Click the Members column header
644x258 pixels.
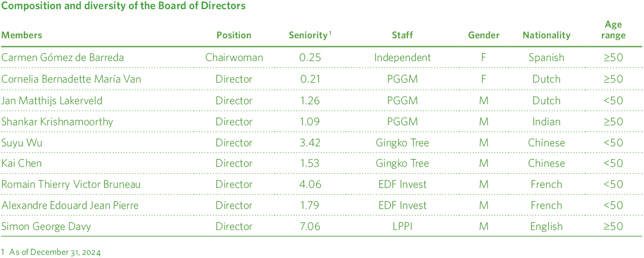22,35
